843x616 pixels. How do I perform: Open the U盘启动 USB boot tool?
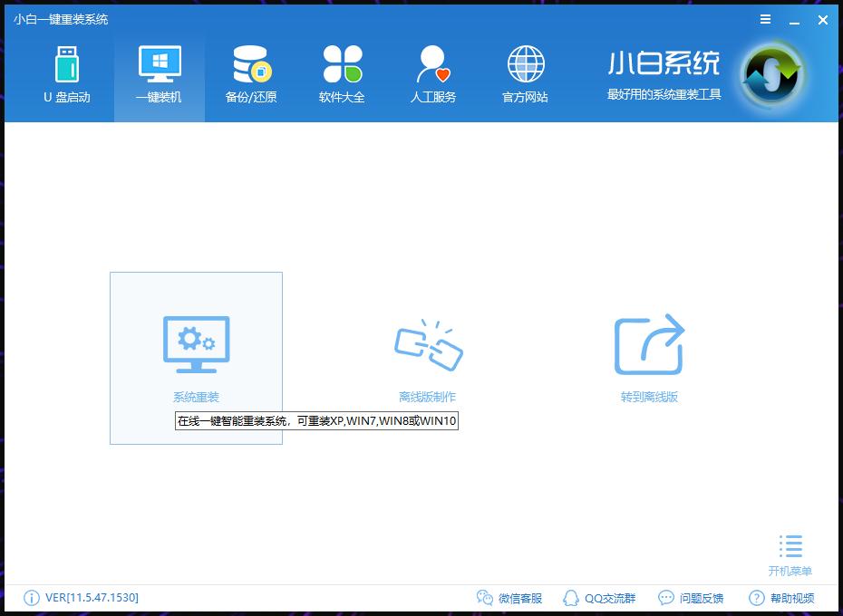pyautogui.click(x=67, y=74)
